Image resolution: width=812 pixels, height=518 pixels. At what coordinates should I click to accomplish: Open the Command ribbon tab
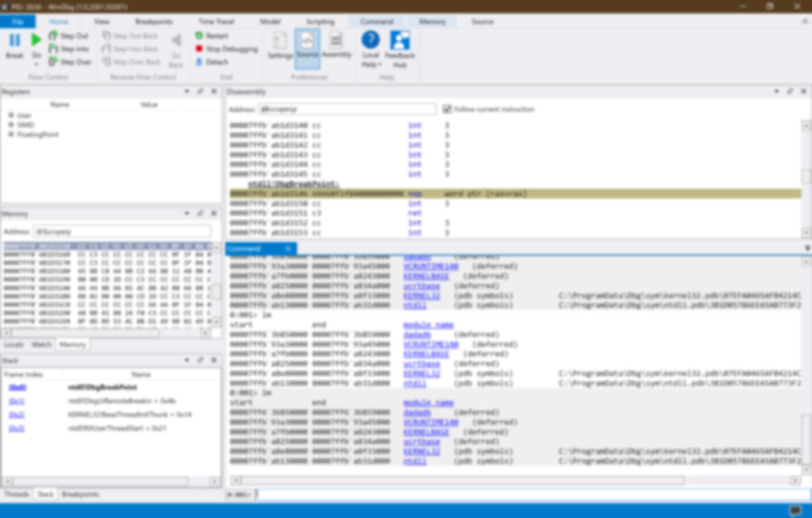point(376,22)
